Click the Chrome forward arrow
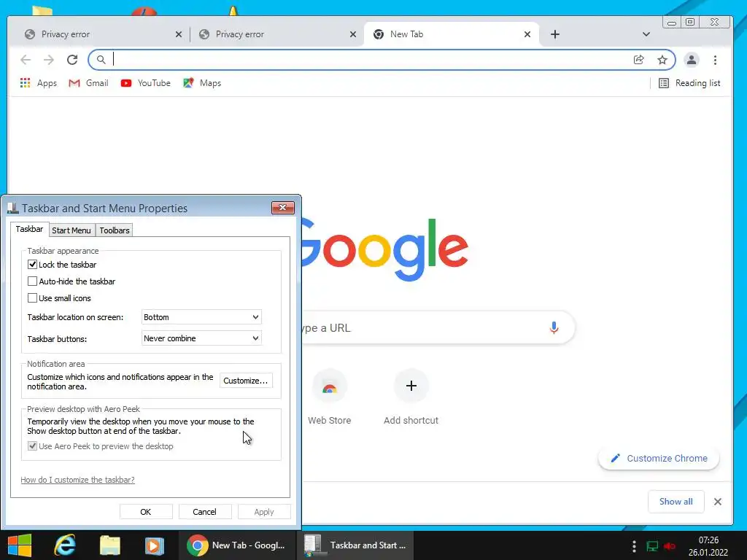Screen dimensions: 747x560 tap(49, 60)
